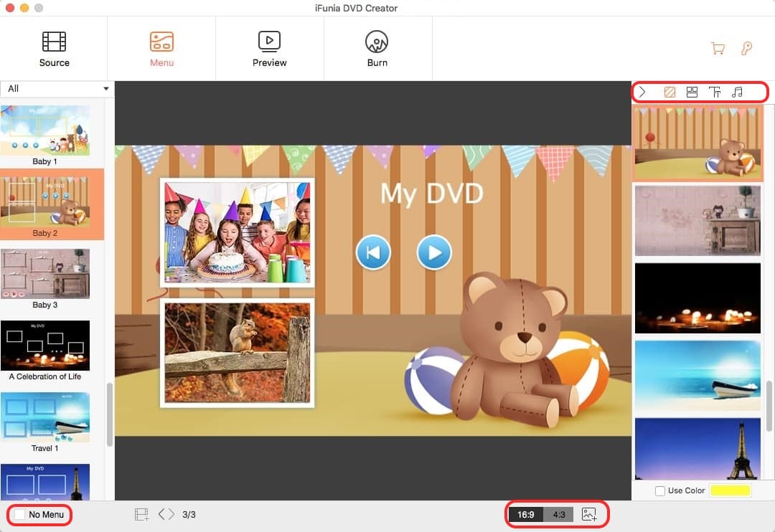The height and width of the screenshot is (532, 775).
Task: Go to the previous menu page arrow
Action: (x=161, y=514)
